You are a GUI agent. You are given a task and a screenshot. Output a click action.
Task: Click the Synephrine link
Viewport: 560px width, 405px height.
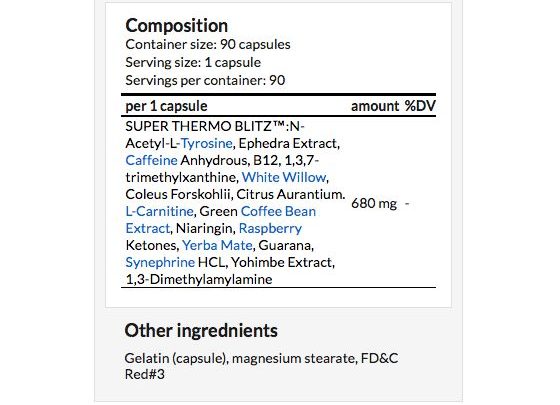pyautogui.click(x=160, y=262)
